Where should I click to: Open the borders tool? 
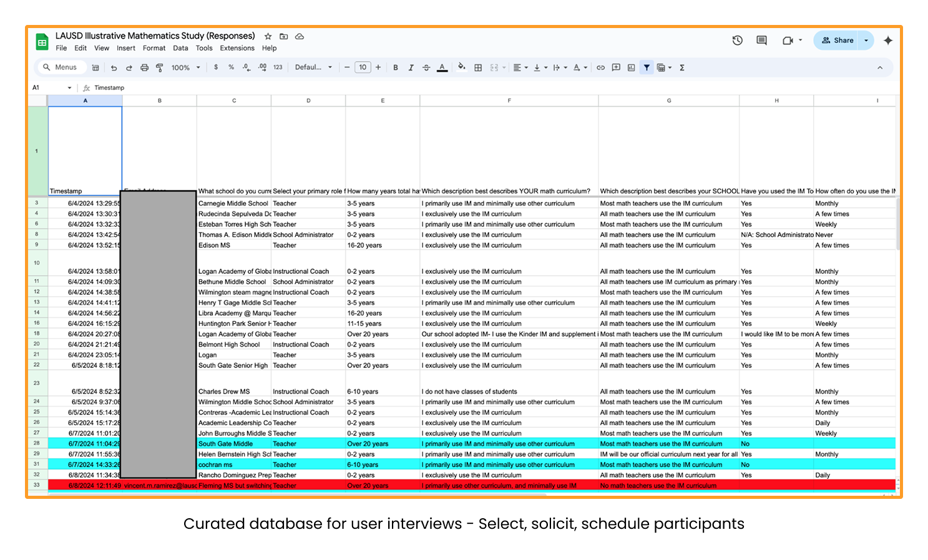click(478, 67)
